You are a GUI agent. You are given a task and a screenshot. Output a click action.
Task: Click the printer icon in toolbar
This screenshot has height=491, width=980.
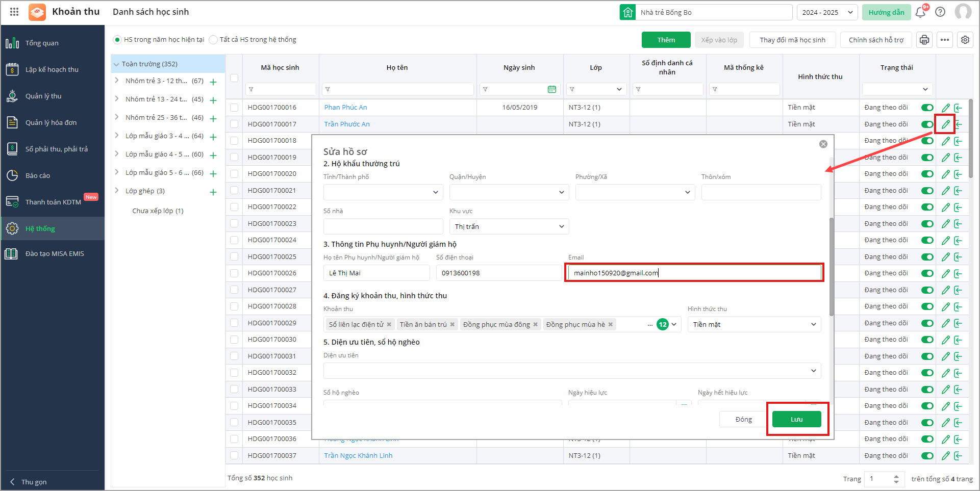[x=924, y=40]
